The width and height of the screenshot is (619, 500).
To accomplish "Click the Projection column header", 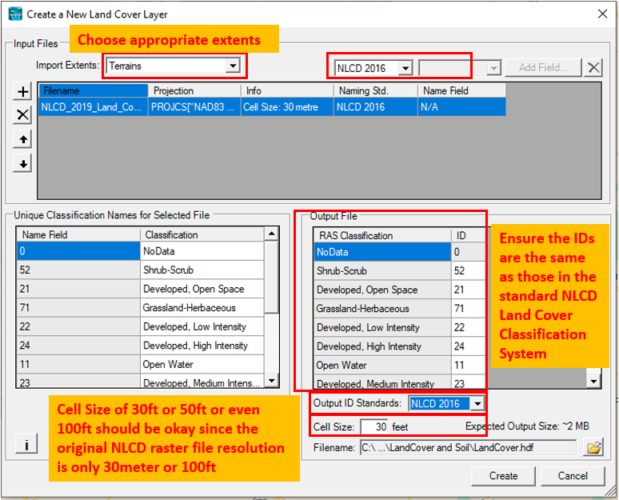I will [194, 91].
